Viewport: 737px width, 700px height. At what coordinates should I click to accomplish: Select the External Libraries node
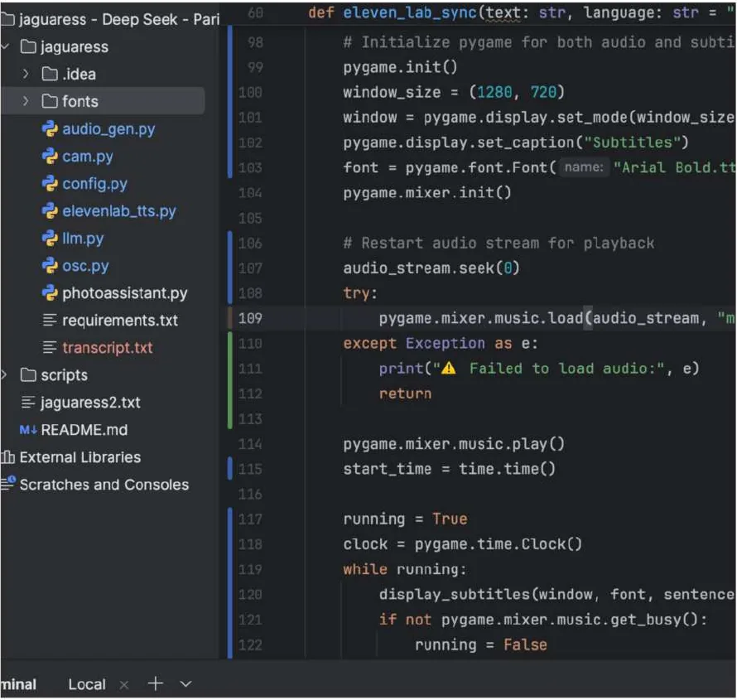click(79, 457)
